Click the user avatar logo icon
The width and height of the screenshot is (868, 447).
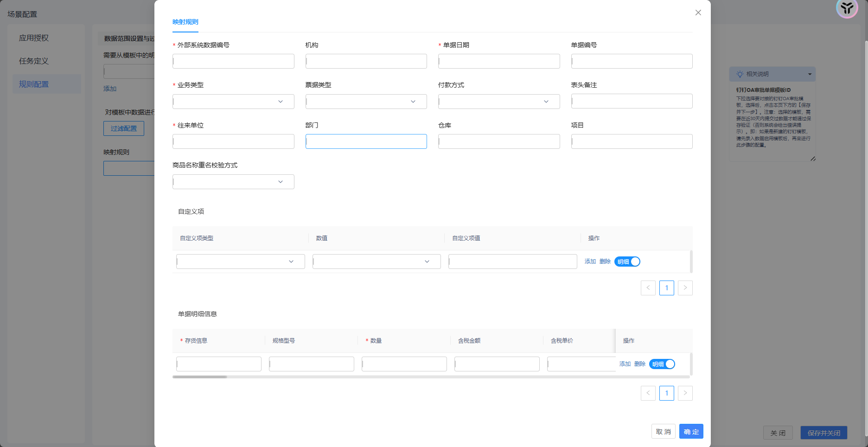(x=847, y=8)
